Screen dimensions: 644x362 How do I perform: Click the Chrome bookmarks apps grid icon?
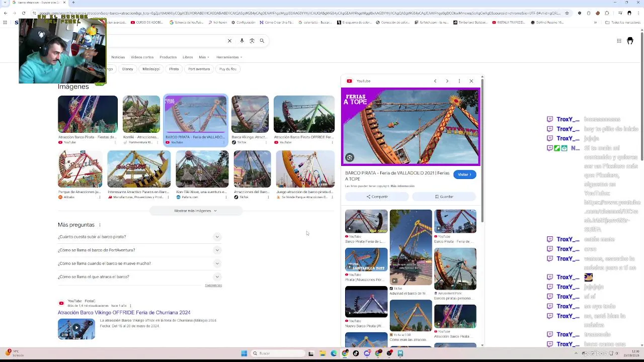(x=5, y=23)
